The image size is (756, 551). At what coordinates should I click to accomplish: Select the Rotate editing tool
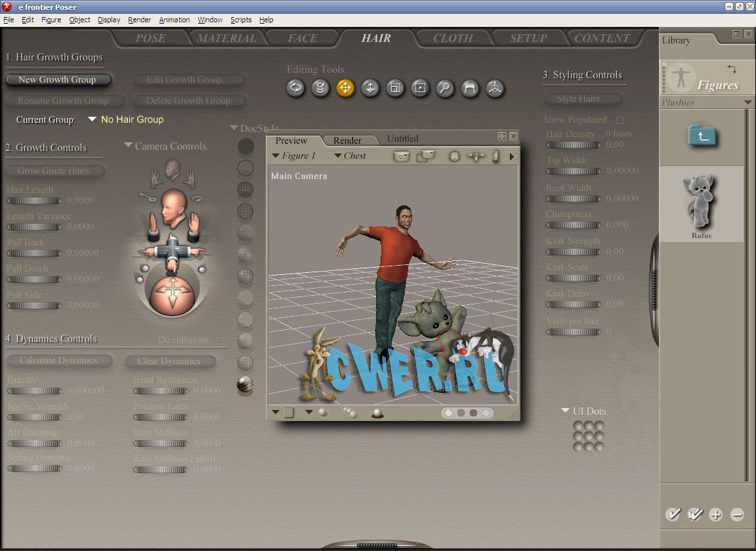click(295, 88)
